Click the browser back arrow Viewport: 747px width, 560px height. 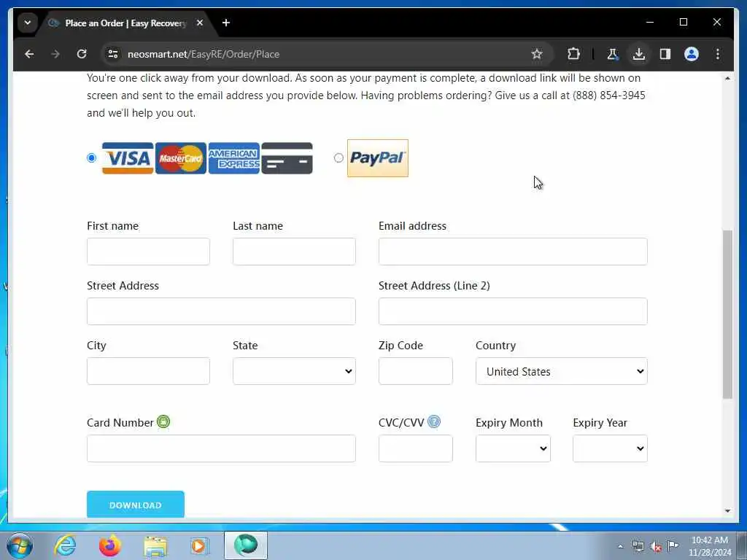[x=29, y=54]
